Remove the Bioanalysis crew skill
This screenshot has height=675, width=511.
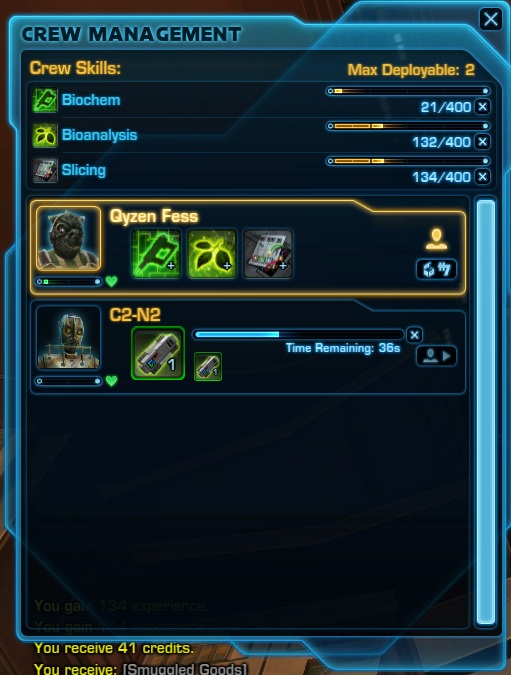(483, 142)
